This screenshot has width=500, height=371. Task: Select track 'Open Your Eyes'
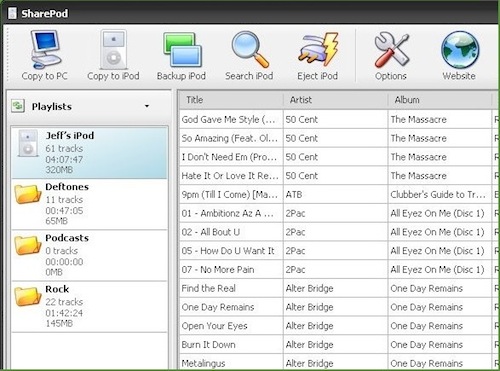coord(214,326)
